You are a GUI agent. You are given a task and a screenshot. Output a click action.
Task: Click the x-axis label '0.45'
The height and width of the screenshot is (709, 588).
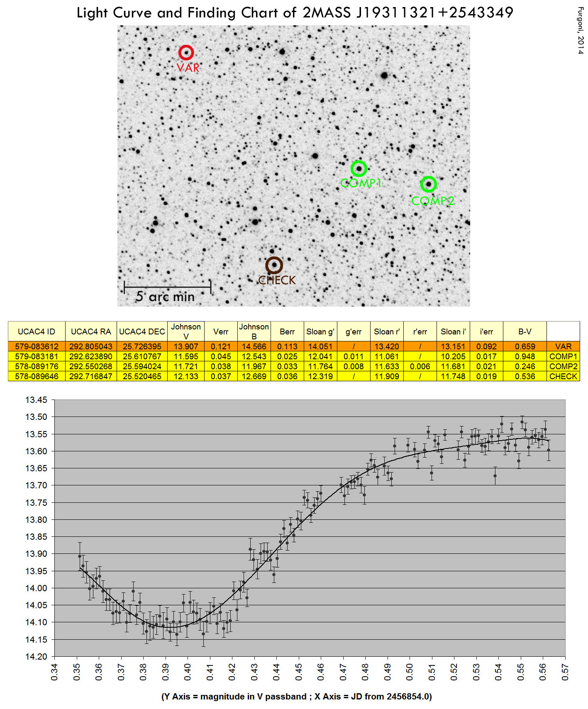[x=299, y=672]
